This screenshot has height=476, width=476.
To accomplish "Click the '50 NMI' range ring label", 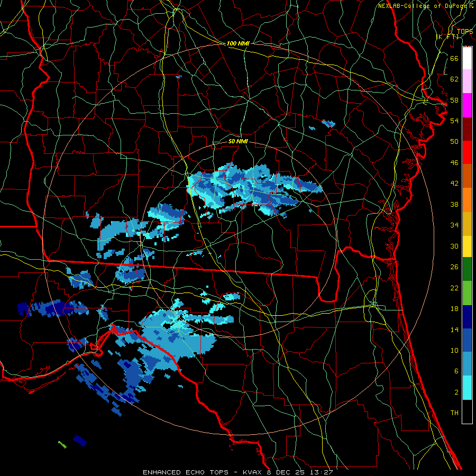I will pos(238,142).
